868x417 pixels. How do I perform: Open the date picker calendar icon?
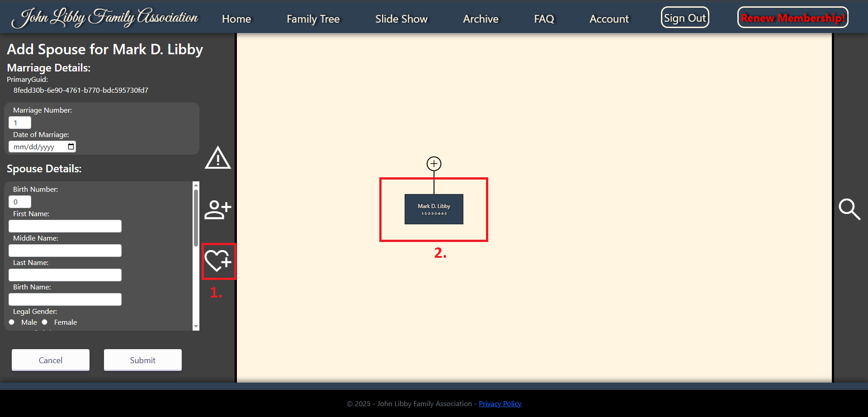[x=71, y=147]
